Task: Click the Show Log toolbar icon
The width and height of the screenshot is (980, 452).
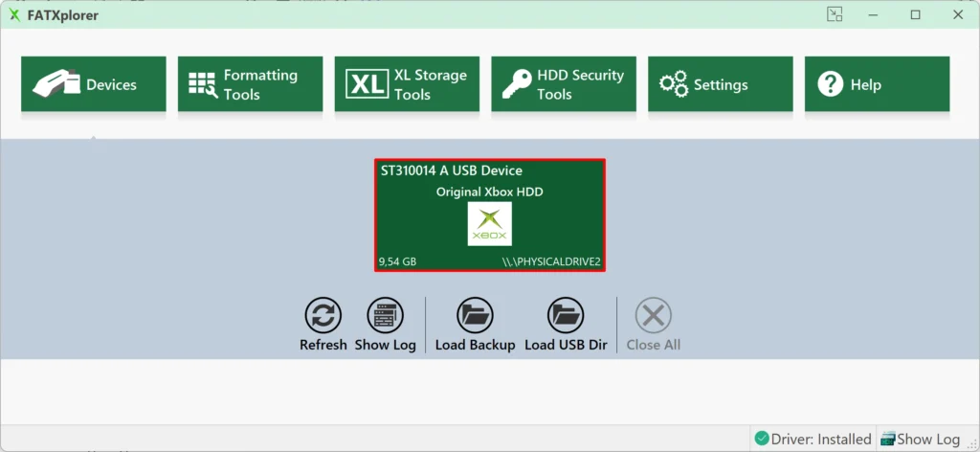Action: coord(385,315)
